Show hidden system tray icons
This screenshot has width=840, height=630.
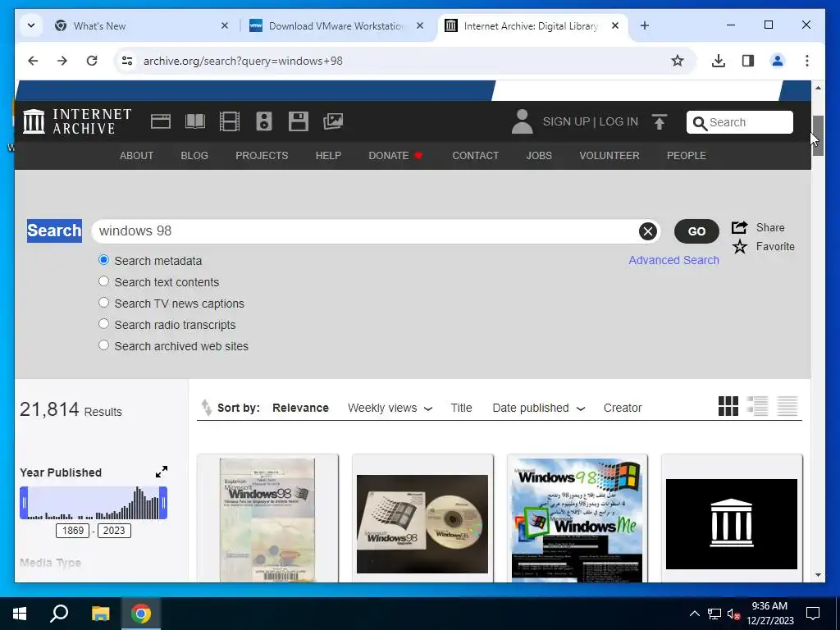(694, 614)
